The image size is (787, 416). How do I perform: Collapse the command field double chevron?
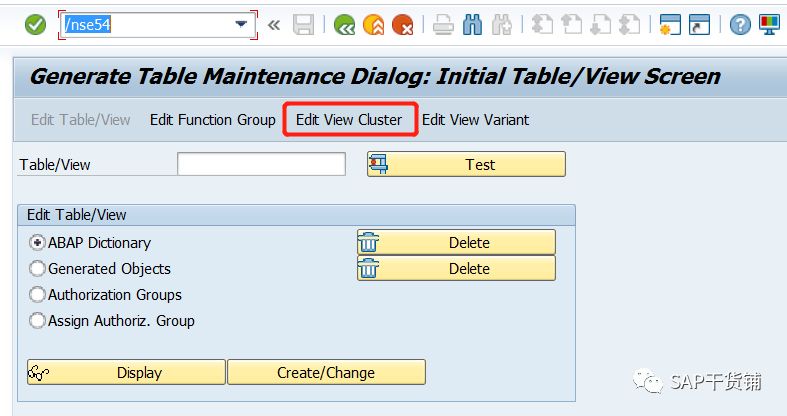274,25
